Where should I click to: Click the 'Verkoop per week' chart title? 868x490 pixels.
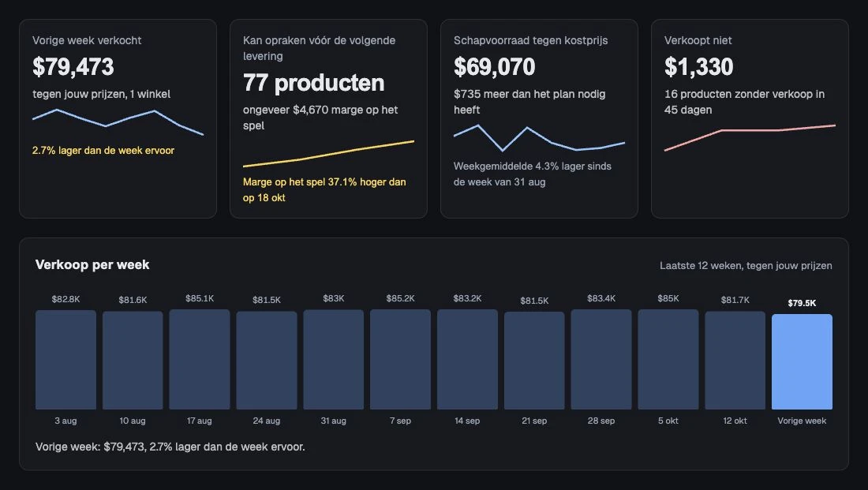tap(92, 264)
